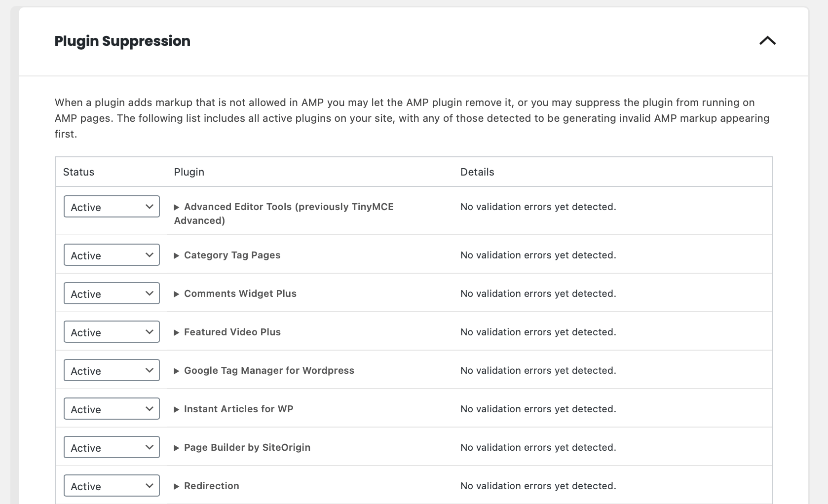Open status dropdown for Instant Articles for WP
The image size is (828, 504).
[112, 409]
